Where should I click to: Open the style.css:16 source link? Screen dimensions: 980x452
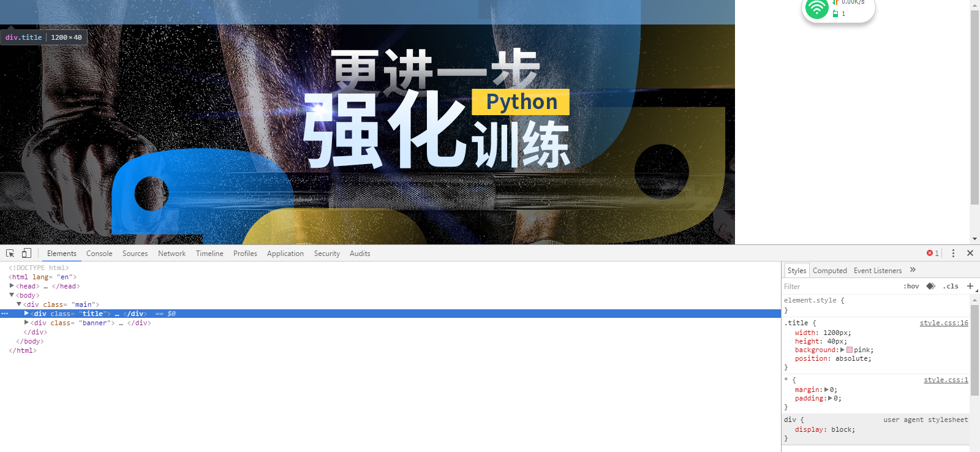point(944,323)
